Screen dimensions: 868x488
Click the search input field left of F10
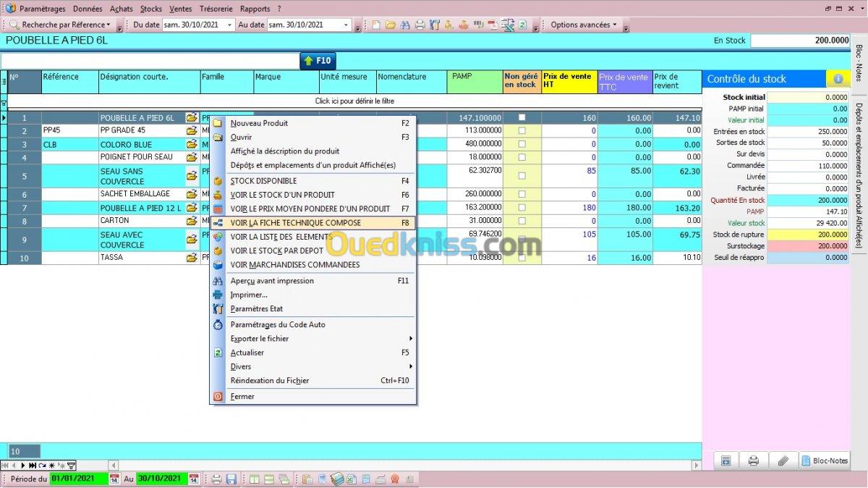[150, 61]
